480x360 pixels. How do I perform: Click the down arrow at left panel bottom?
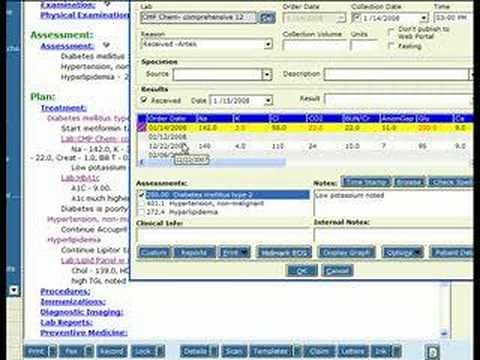[14, 290]
